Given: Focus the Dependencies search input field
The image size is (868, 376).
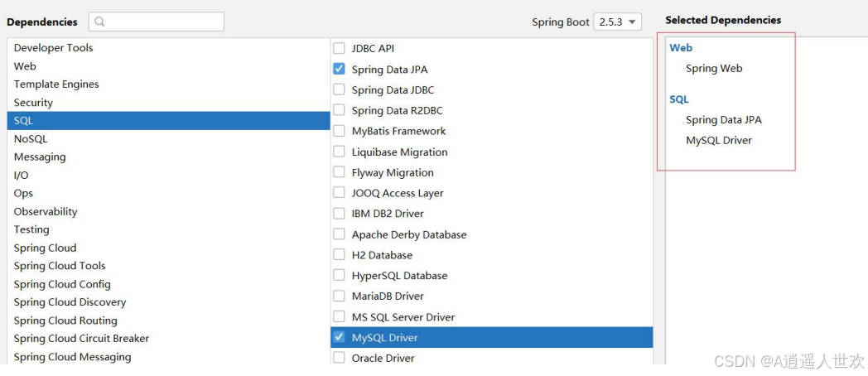Looking at the screenshot, I should pos(156,22).
